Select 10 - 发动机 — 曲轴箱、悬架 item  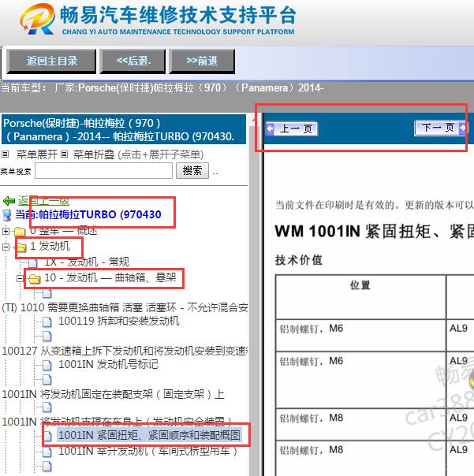click(110, 277)
